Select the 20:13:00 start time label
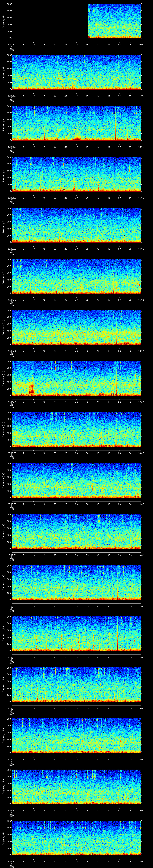This screenshot has width=153, height=868. click(12, 249)
